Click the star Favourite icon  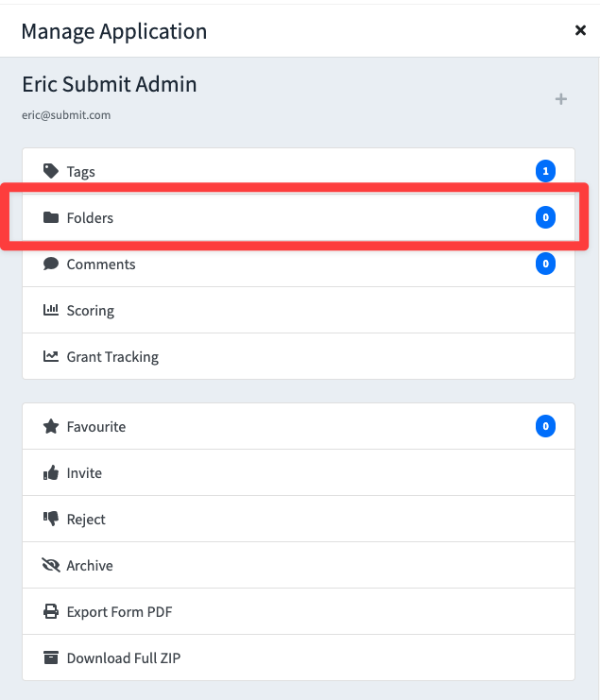coord(51,426)
